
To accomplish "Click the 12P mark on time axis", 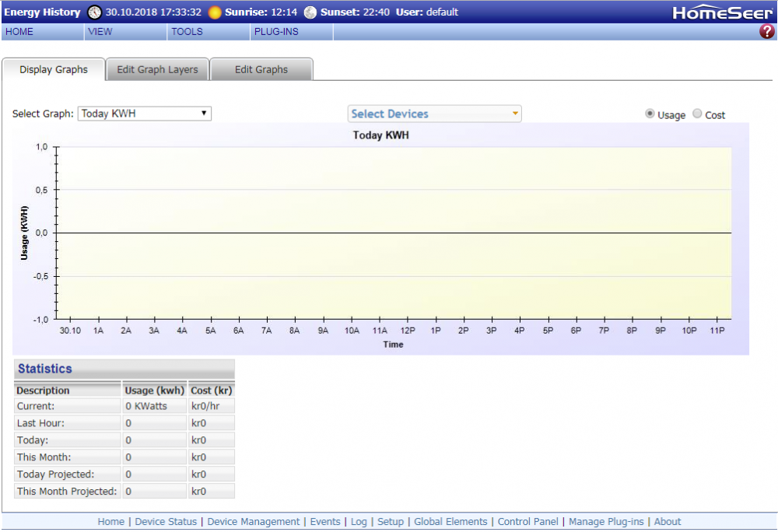I will point(408,331).
